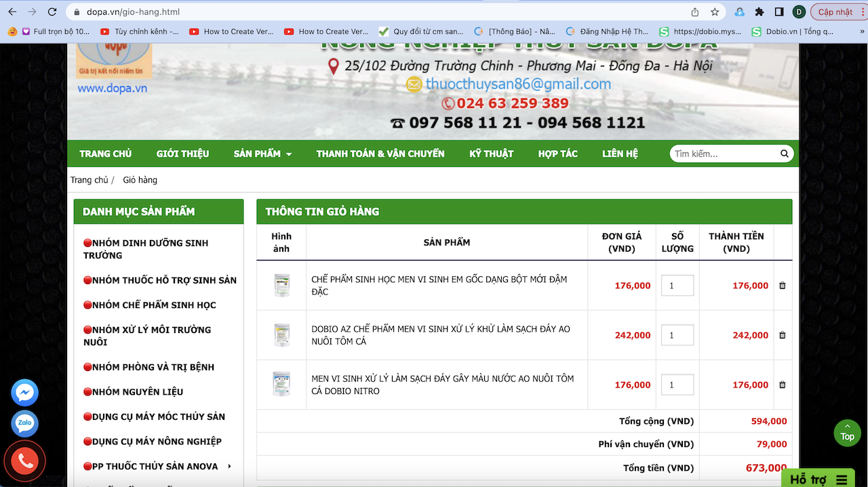Open DỤNG CỤ MÁY NÔNG NGHIỆP category
Image resolution: width=868 pixels, height=487 pixels.
pyautogui.click(x=152, y=442)
